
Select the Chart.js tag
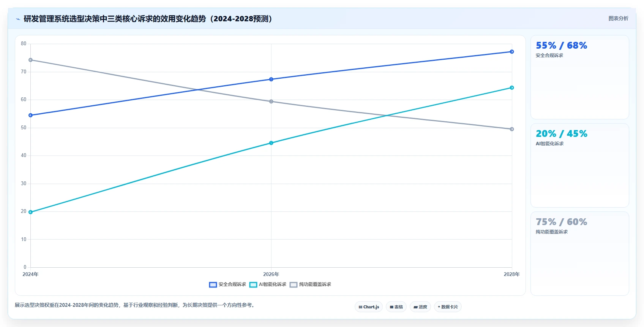pos(369,307)
